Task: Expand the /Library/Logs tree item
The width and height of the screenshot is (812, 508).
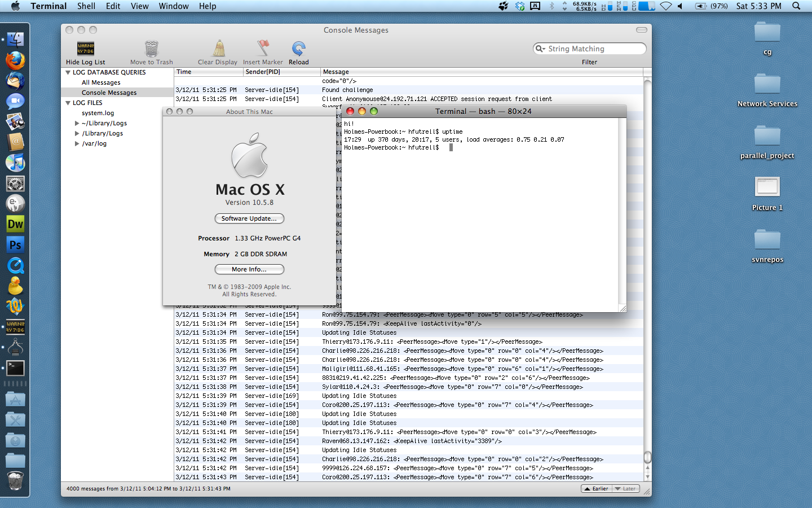Action: (77, 133)
